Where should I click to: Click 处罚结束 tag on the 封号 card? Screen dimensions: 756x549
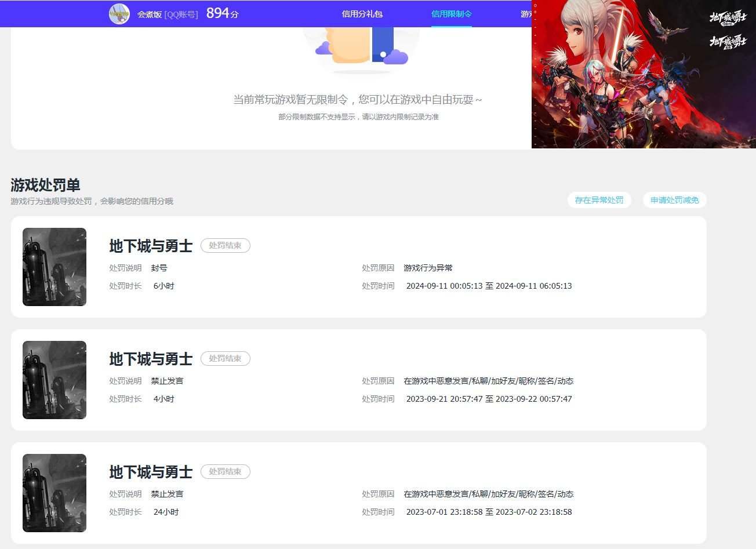(x=226, y=245)
